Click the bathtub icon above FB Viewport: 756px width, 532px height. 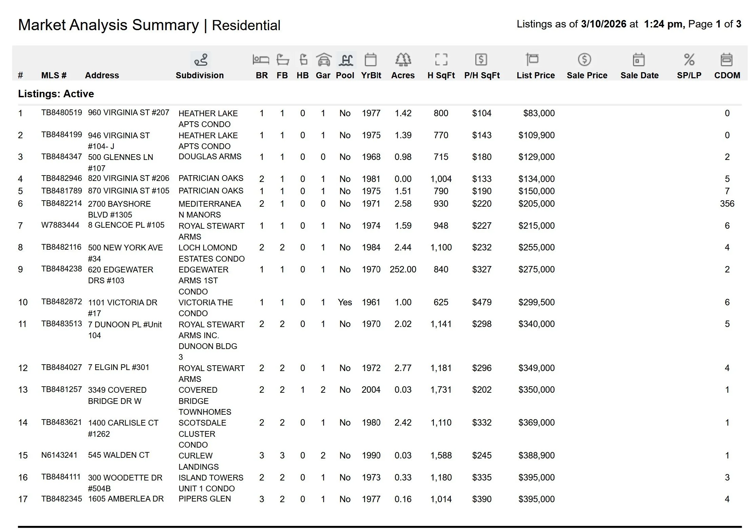coord(282,60)
